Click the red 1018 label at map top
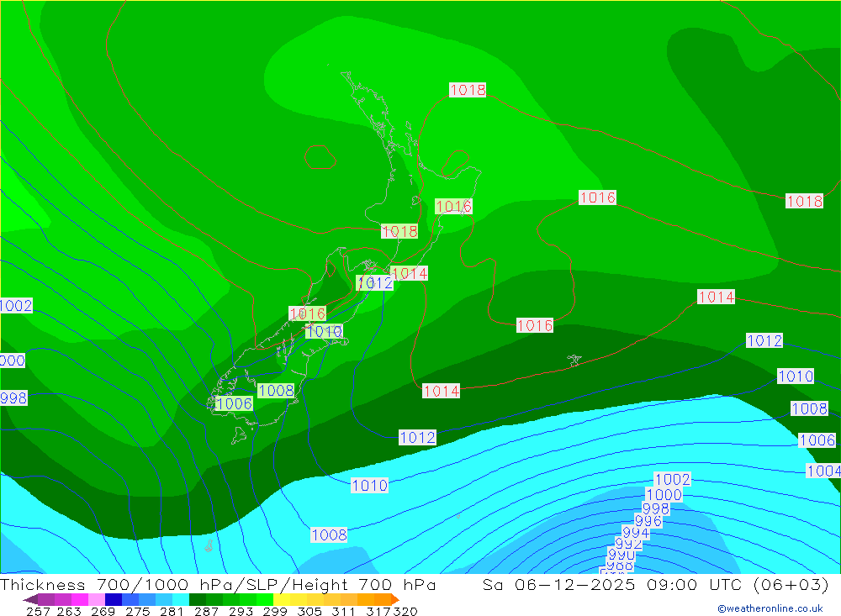841x616 pixels. click(468, 90)
